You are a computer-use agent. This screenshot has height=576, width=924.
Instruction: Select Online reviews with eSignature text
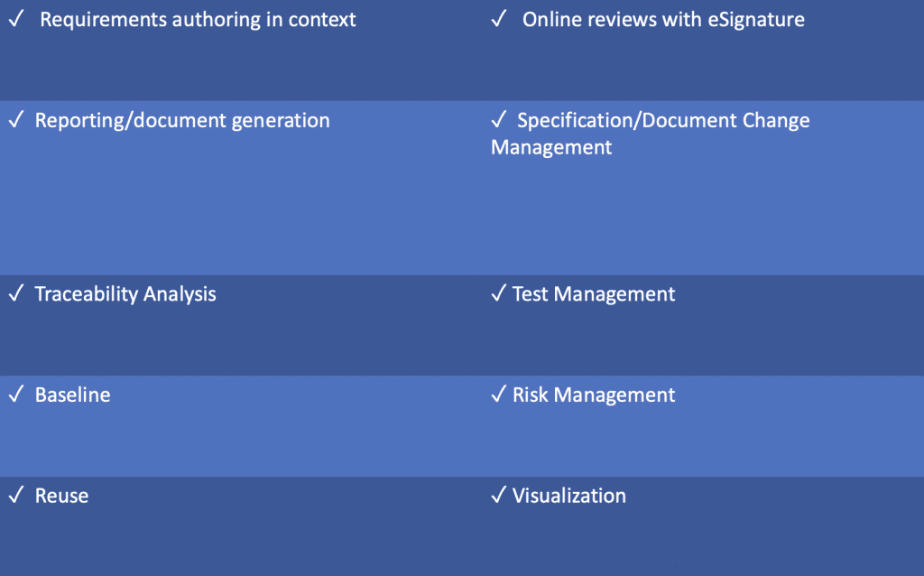point(663,20)
